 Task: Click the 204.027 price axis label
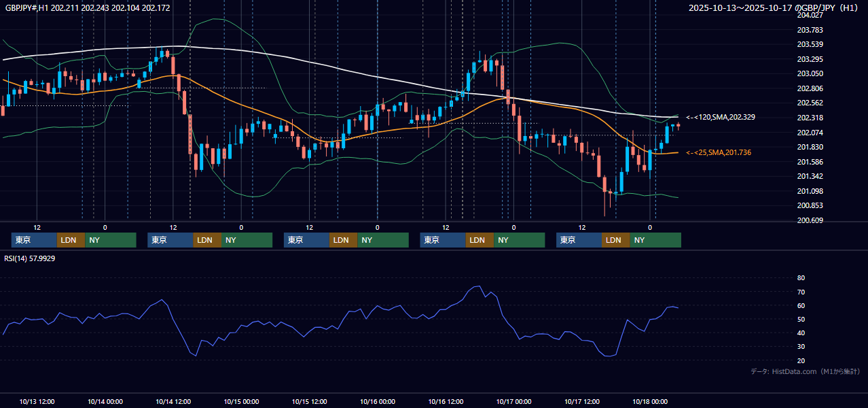[x=810, y=15]
